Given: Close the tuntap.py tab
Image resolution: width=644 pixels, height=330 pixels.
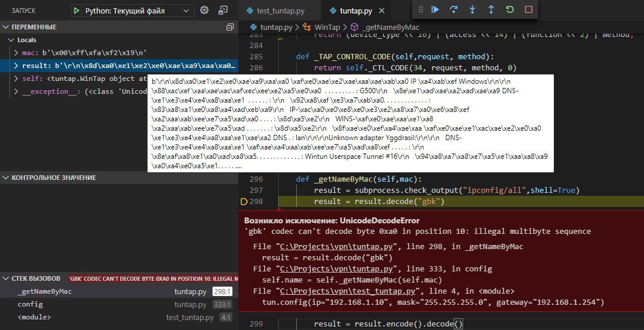Looking at the screenshot, I should [382, 11].
